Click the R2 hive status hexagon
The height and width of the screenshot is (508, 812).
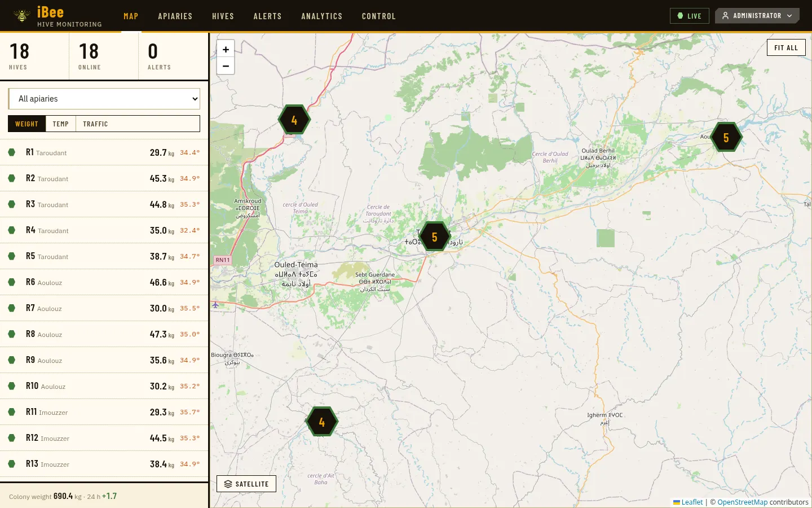click(11, 178)
